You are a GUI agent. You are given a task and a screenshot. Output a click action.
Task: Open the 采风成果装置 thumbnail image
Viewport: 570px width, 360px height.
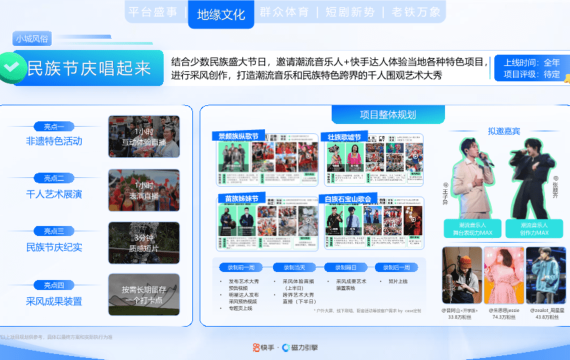click(x=144, y=295)
